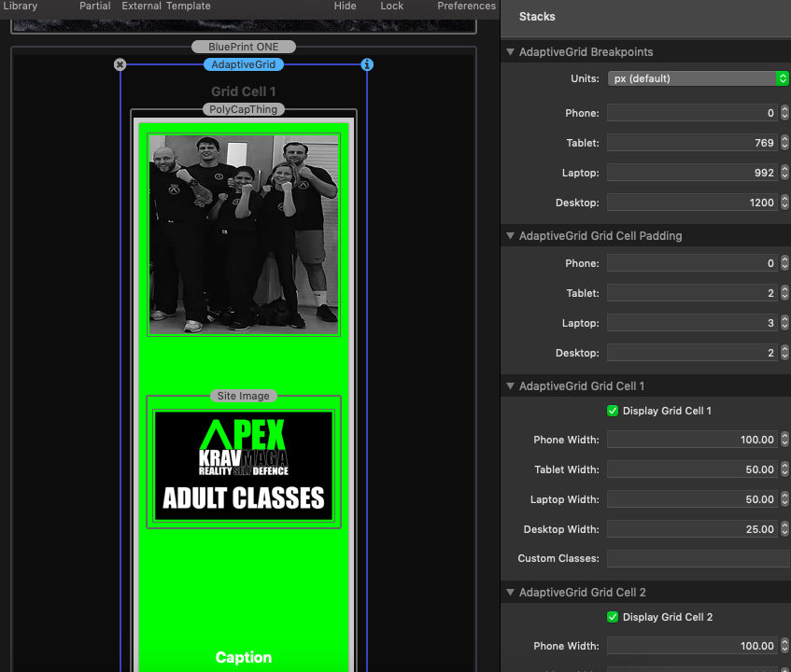Click the Stacks panel title

[537, 17]
